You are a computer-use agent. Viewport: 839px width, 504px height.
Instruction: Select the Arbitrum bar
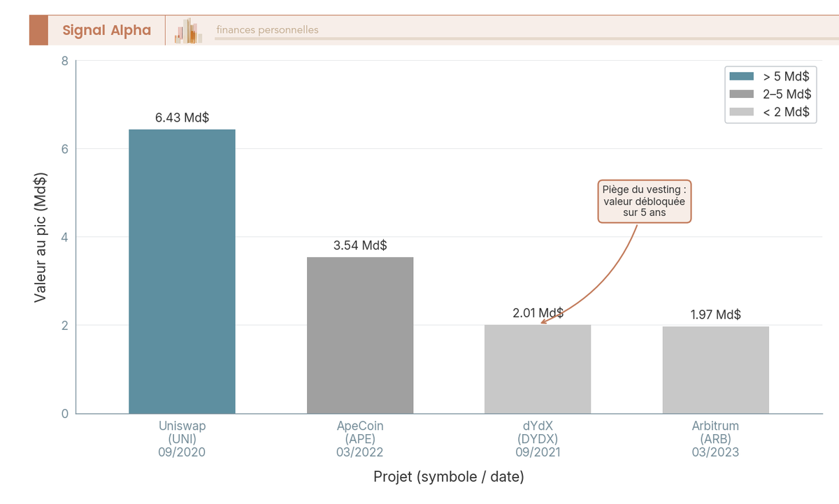pos(716,370)
